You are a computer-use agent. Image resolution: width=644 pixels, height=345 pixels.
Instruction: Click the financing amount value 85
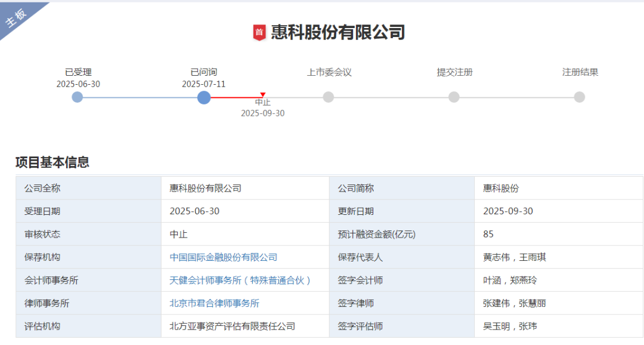coord(488,235)
